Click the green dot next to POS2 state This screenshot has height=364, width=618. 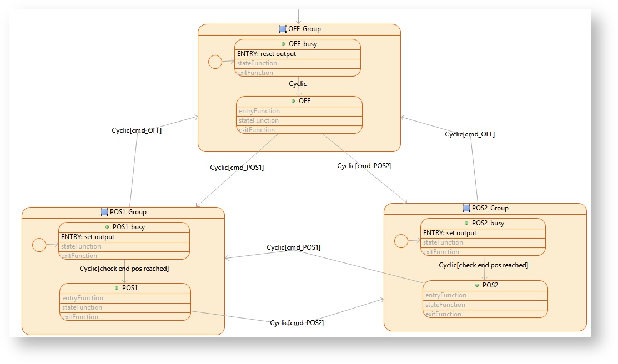click(477, 285)
